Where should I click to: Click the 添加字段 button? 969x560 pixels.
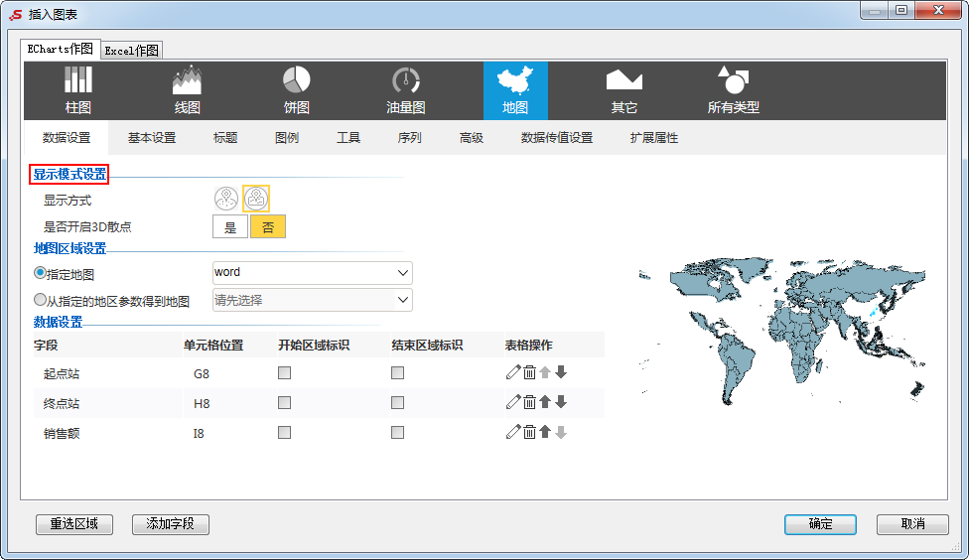[171, 524]
